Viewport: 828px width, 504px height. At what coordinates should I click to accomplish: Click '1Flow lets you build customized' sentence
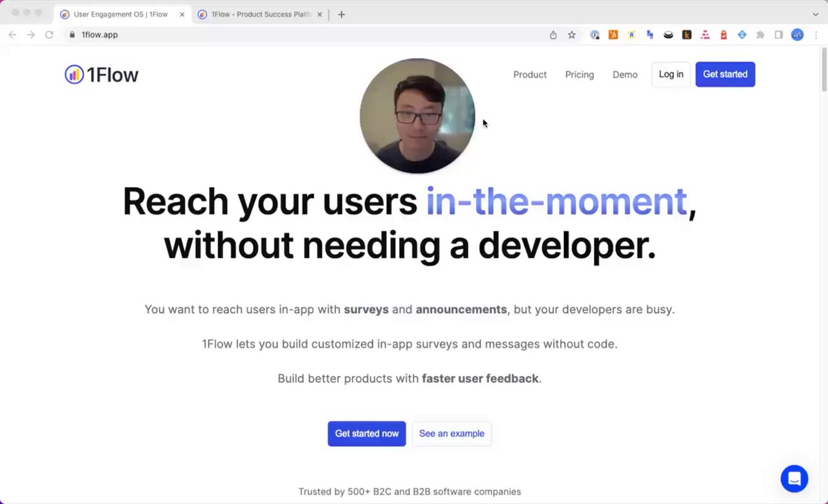(x=409, y=344)
